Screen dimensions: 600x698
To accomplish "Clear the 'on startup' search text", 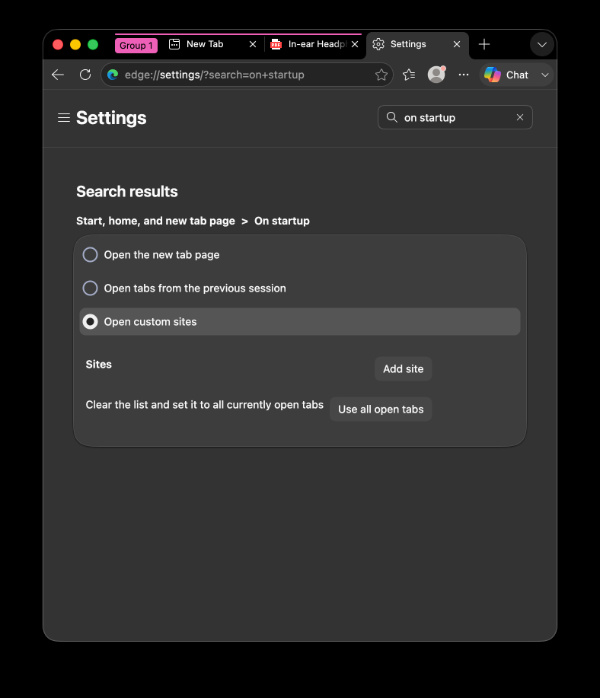I will pos(519,117).
